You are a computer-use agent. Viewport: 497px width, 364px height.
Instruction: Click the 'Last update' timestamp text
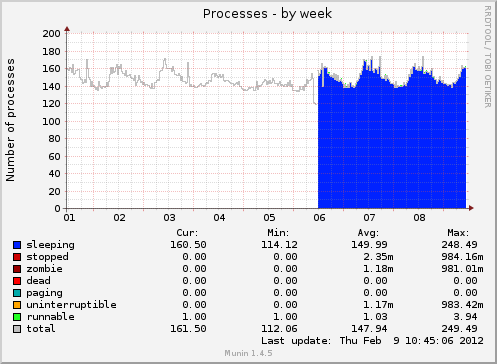point(372,341)
